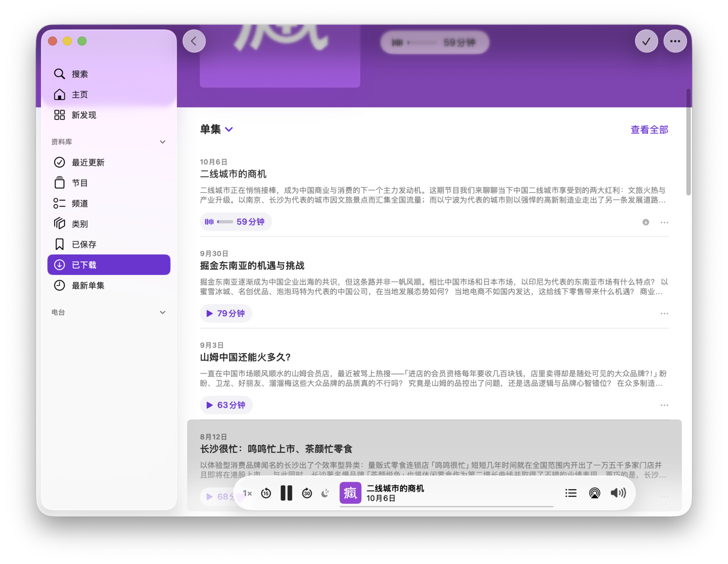The height and width of the screenshot is (564, 728).
Task: Play the 79分钟 episode
Action: click(x=226, y=314)
